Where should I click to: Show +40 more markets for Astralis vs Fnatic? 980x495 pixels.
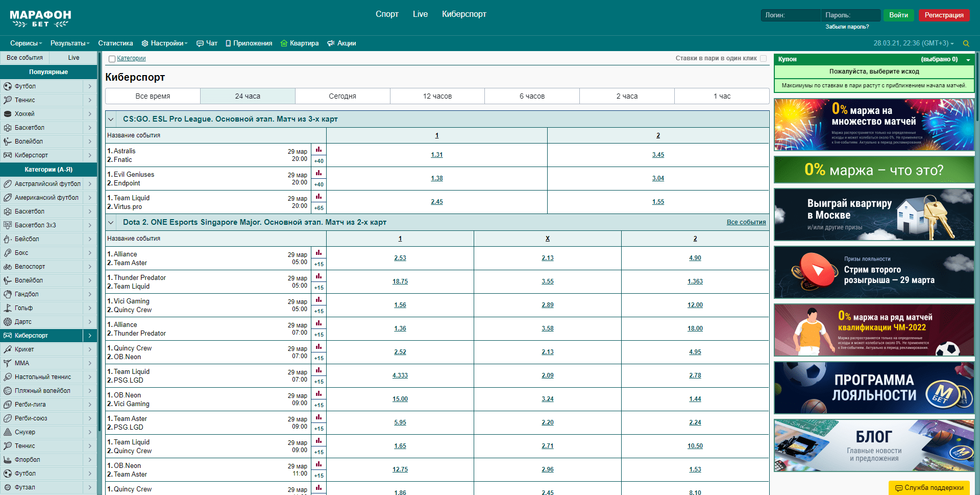pyautogui.click(x=318, y=161)
